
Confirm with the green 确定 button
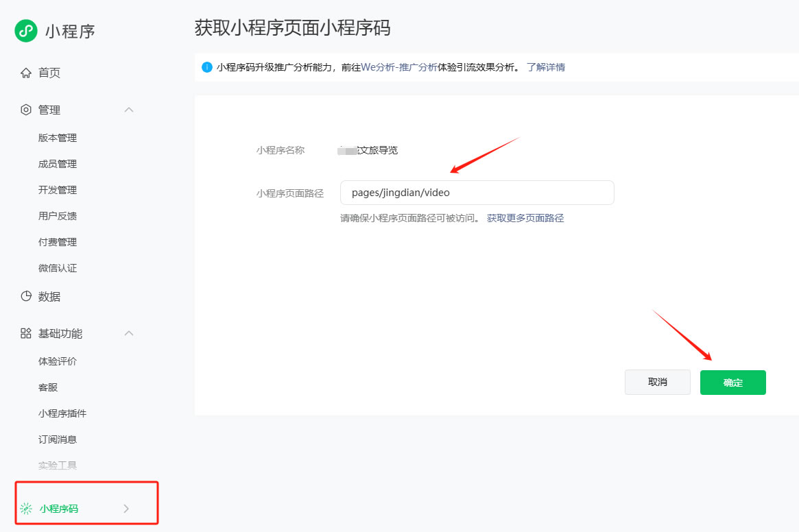(732, 382)
